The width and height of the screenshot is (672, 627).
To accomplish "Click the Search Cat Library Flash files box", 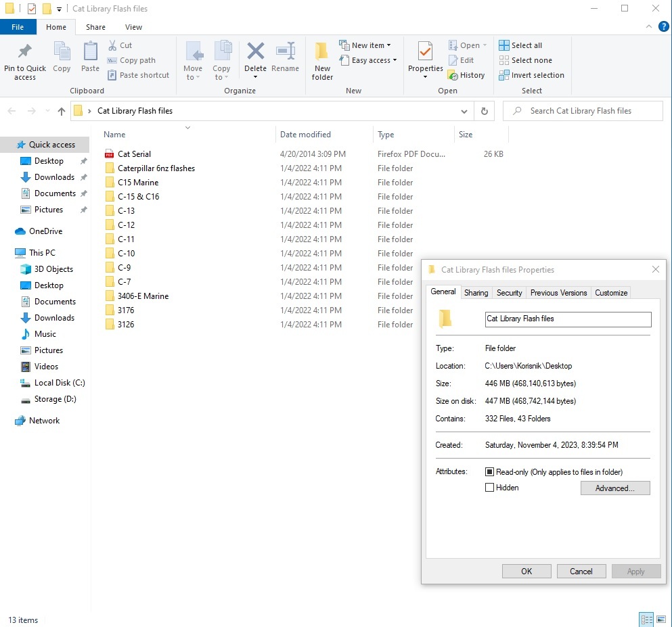I will pos(583,111).
